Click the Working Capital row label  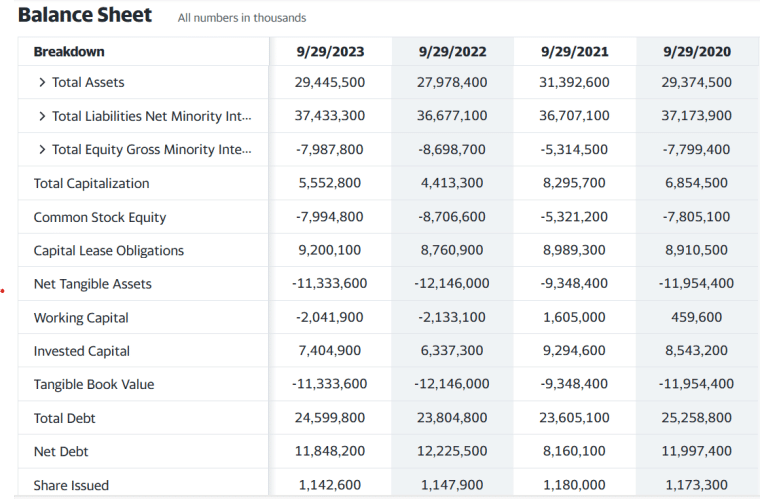coord(81,318)
